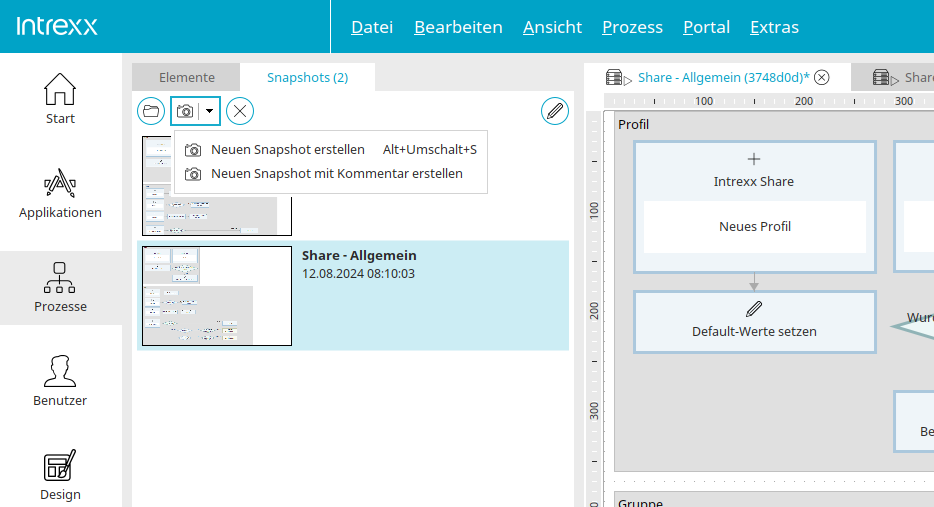Expand the snapshot camera dropdown arrow

(x=210, y=111)
